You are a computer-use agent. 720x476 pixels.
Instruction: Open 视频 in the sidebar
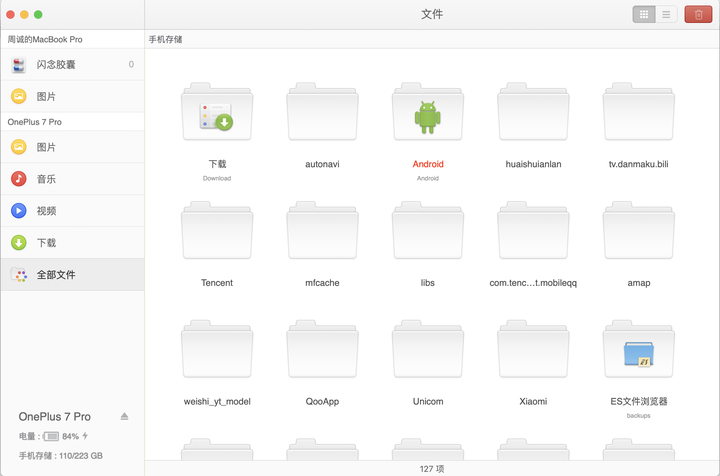pyautogui.click(x=72, y=211)
